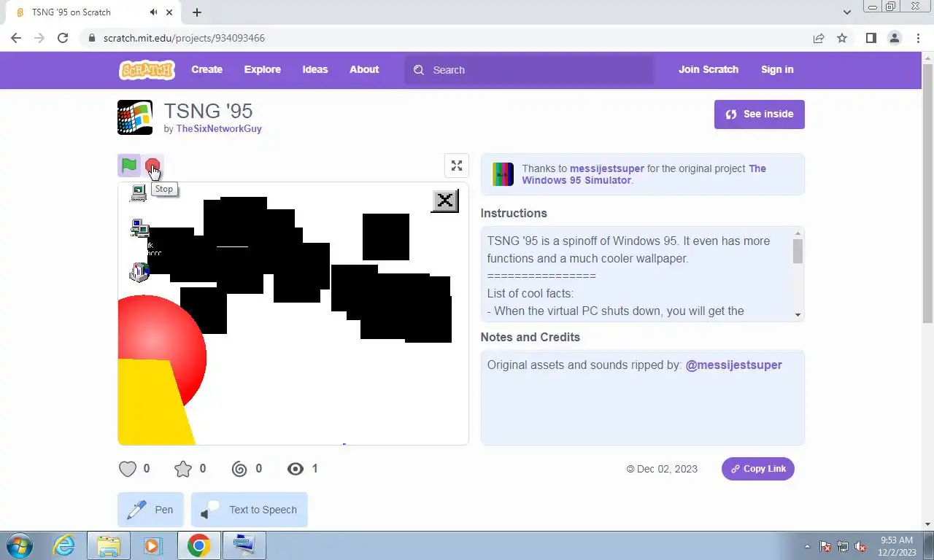The width and height of the screenshot is (934, 560).
Task: Click the volume muted tray icon
Action: (x=860, y=546)
